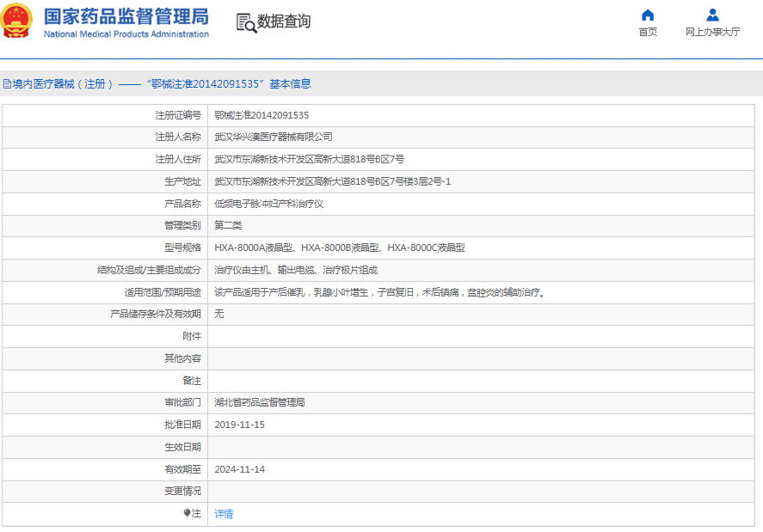Click the 批准日期 label
763x532 pixels.
pos(182,425)
